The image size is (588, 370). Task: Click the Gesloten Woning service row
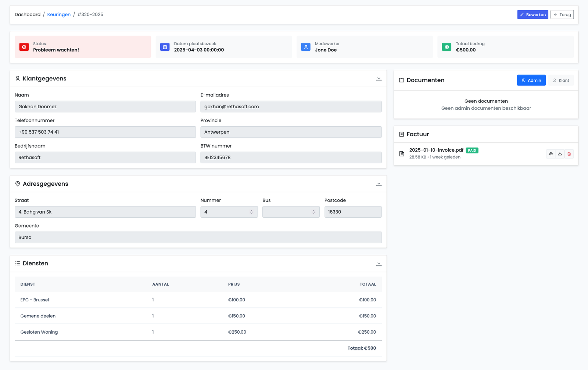click(198, 332)
